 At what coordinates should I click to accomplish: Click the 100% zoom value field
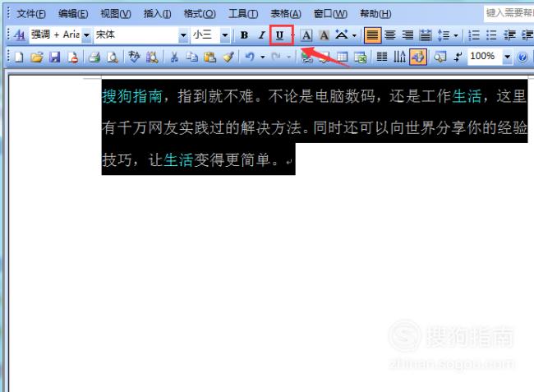[485, 57]
